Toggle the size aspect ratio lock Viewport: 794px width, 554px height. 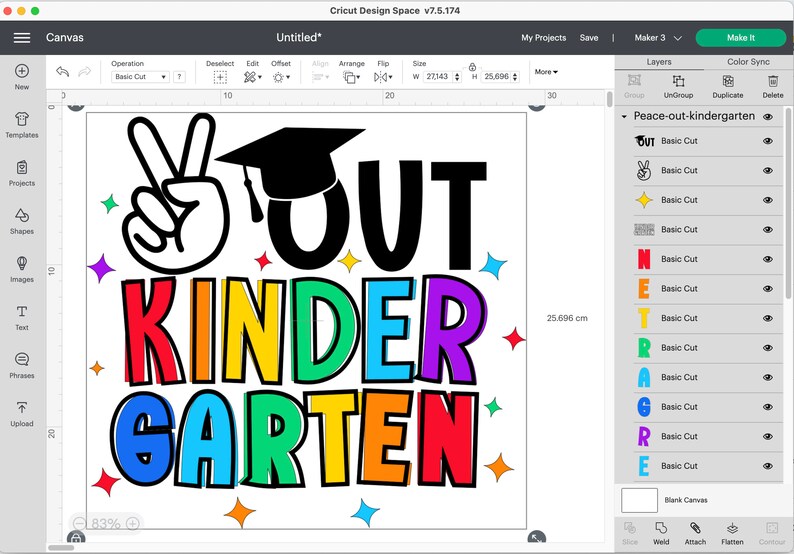[x=472, y=67]
